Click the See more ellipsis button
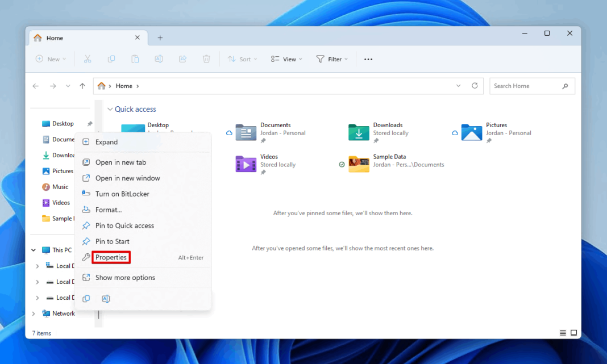Screen dimensions: 607x364 pos(368,58)
